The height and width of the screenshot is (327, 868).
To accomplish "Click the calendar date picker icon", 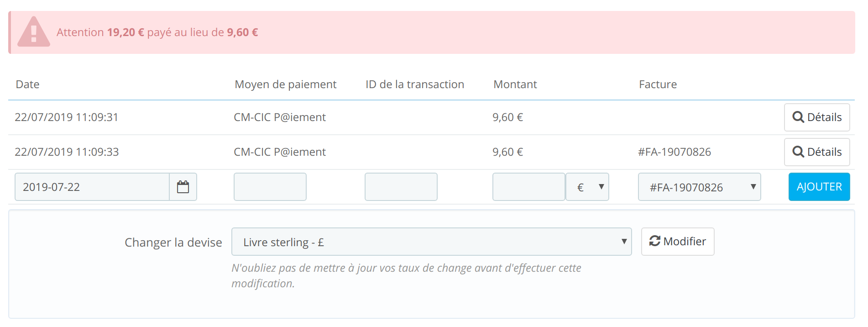I will [183, 187].
